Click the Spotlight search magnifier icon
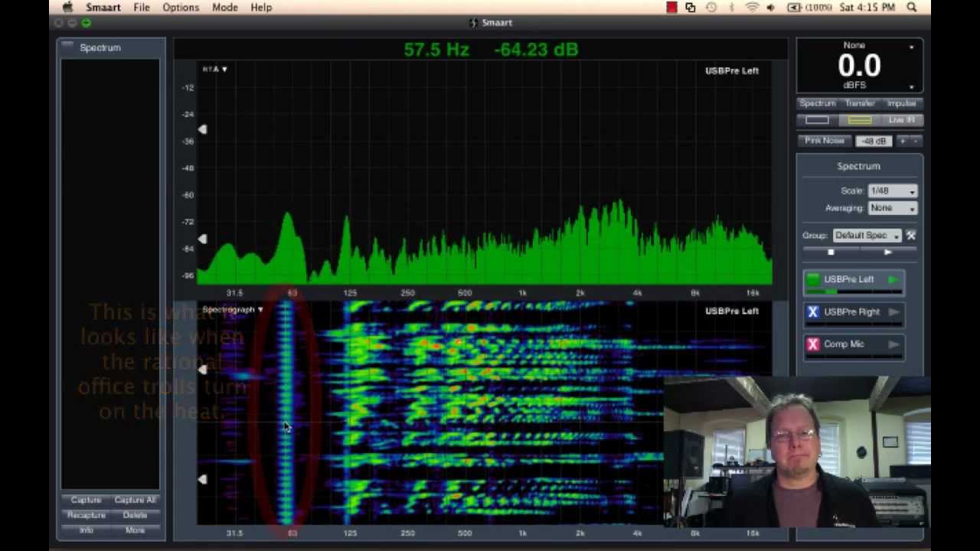Viewport: 980px width, 551px height. [x=912, y=7]
